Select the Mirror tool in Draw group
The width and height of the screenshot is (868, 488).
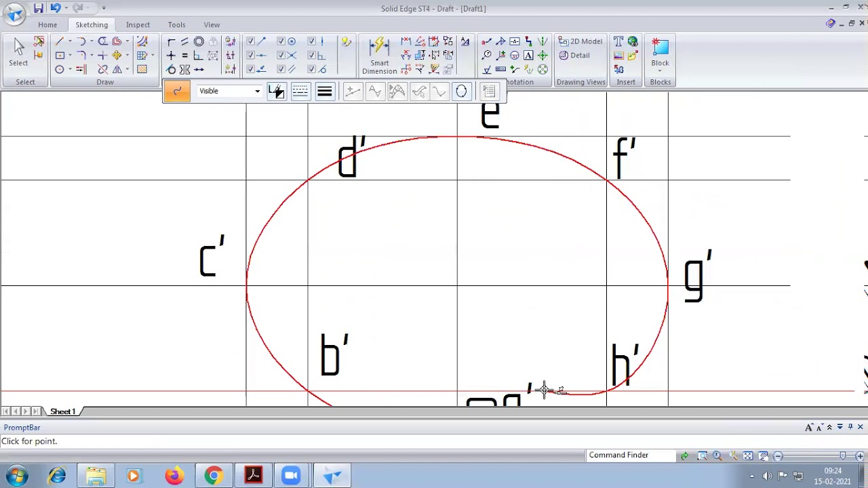coord(117,69)
